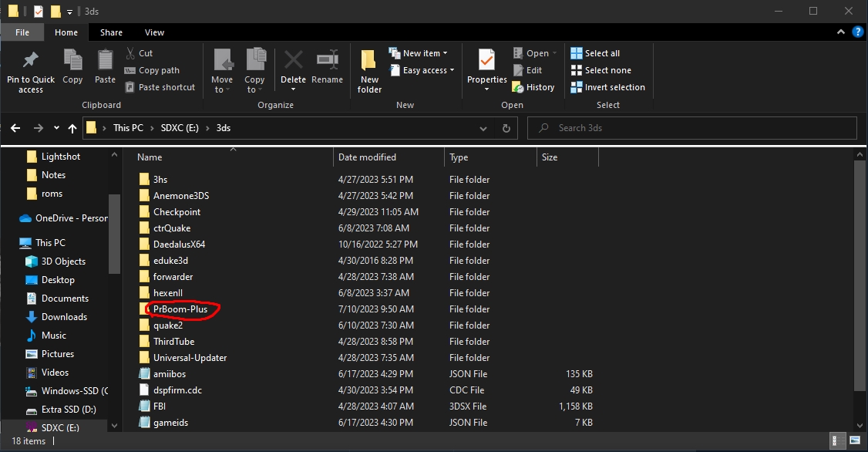
Task: Open the Copy to dropdown
Action: tap(254, 71)
